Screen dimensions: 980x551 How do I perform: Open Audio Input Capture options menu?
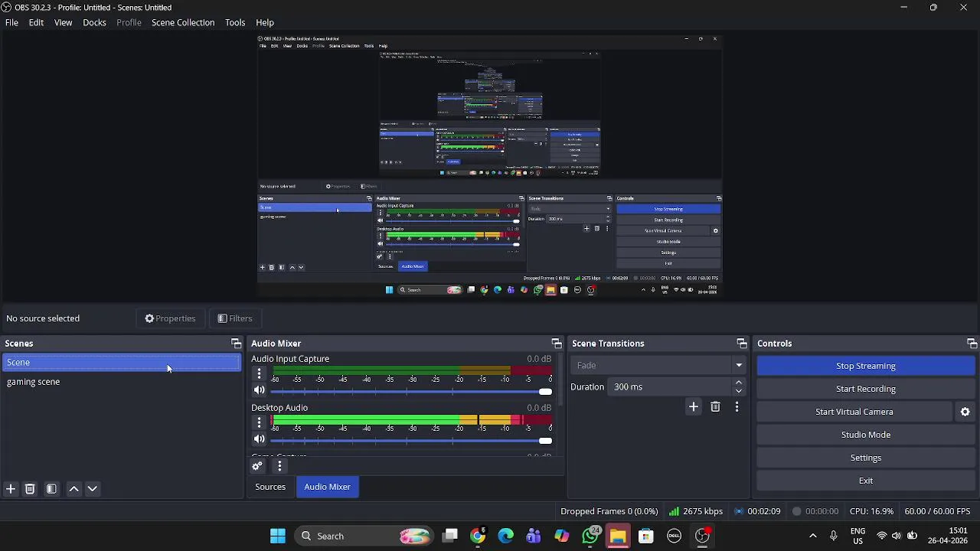(x=259, y=374)
